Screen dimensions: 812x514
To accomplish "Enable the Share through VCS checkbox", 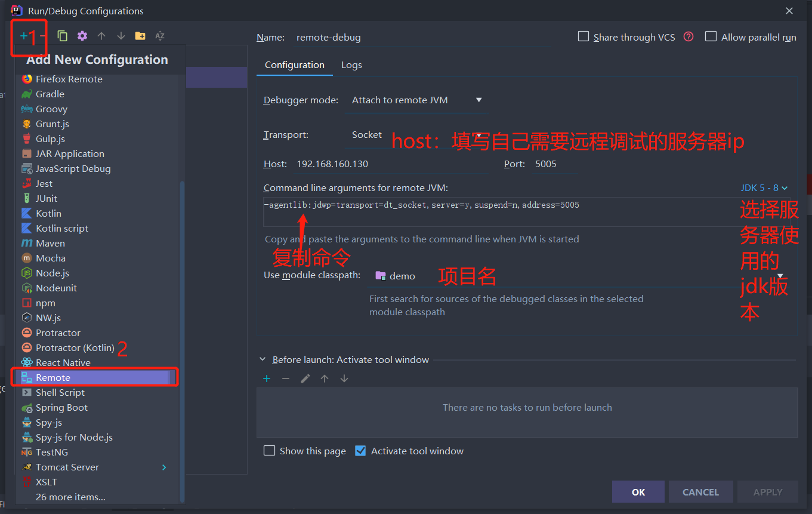I will (x=583, y=36).
